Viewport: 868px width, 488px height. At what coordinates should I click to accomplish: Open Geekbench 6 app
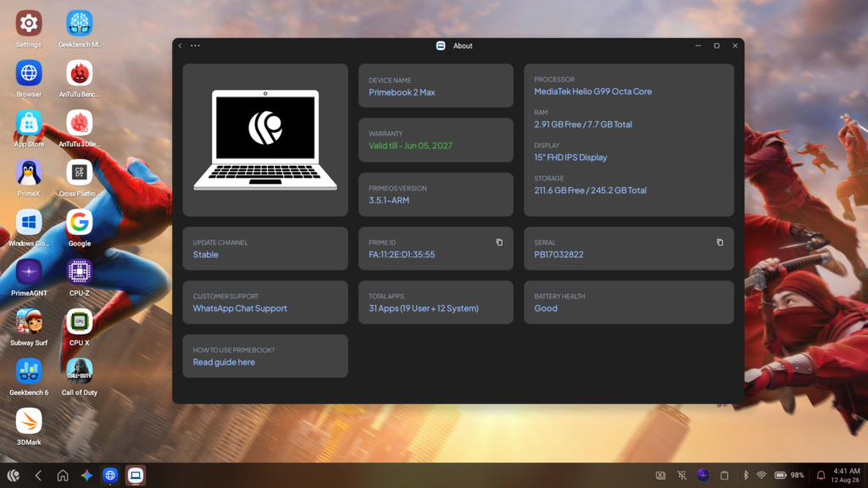click(29, 371)
